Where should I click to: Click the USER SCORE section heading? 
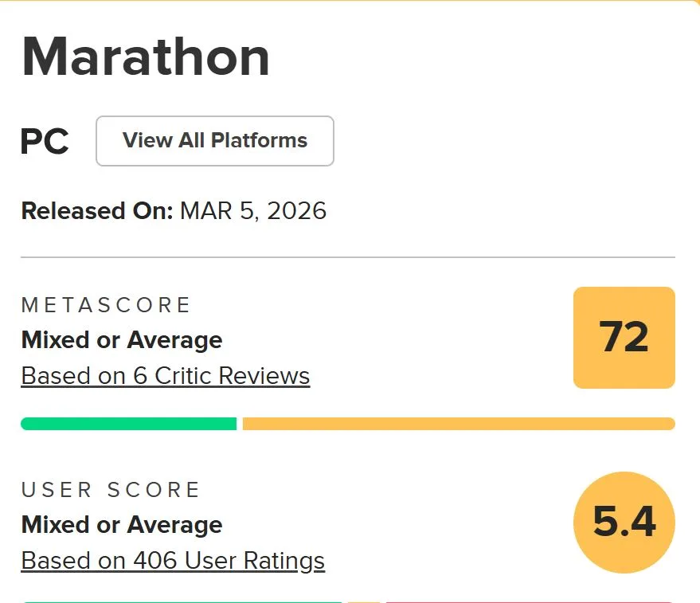pyautogui.click(x=110, y=490)
